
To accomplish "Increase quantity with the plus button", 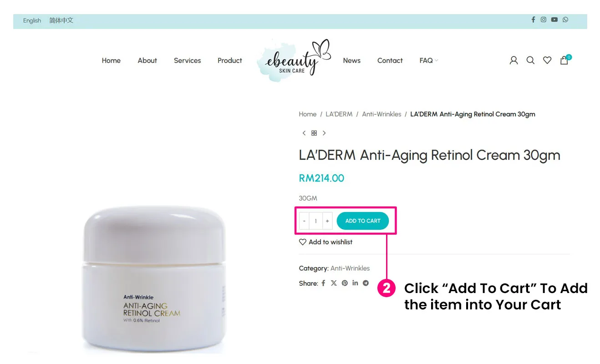I will point(327,221).
